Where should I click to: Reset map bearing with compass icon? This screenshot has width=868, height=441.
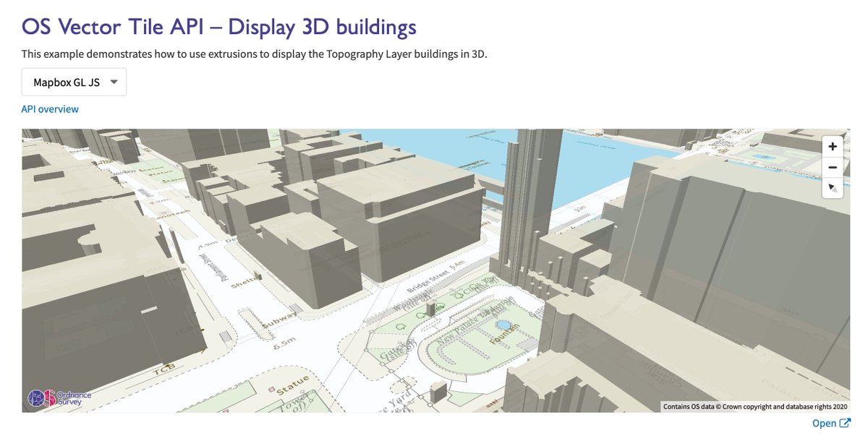point(833,188)
